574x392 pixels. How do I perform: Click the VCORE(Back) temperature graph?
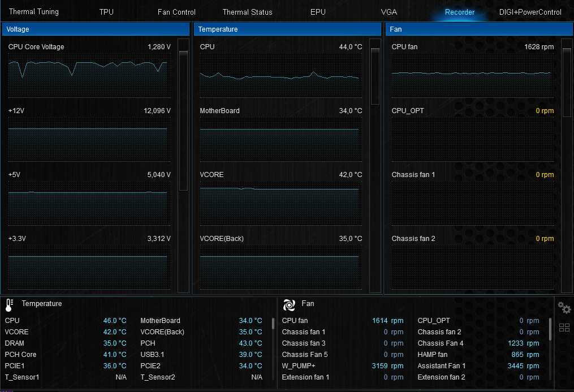coord(280,267)
